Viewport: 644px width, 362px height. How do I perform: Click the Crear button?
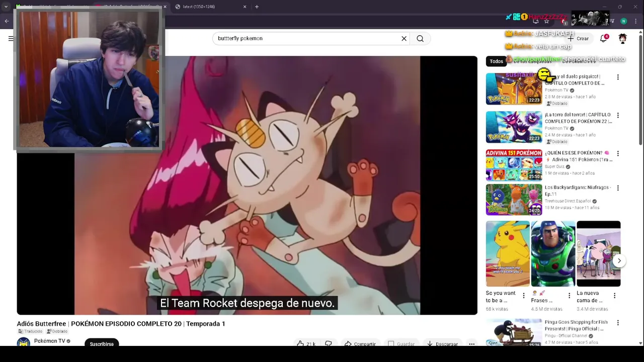pos(578,38)
